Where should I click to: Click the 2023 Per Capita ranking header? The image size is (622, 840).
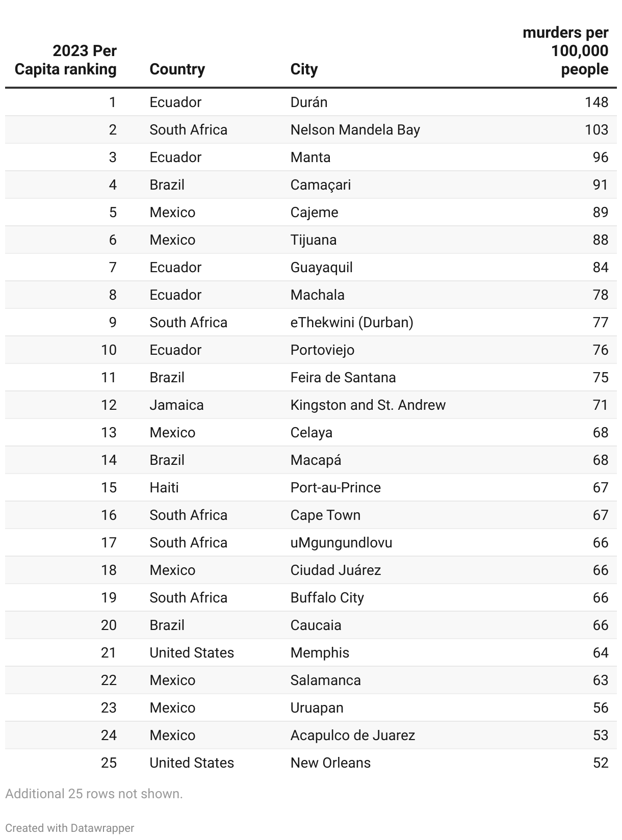pos(66,60)
